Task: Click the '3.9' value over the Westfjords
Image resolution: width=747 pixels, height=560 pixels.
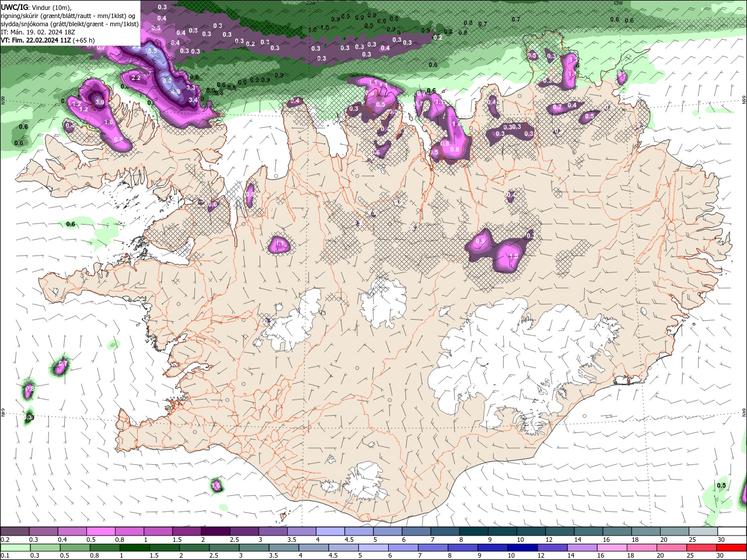Action: [x=100, y=102]
